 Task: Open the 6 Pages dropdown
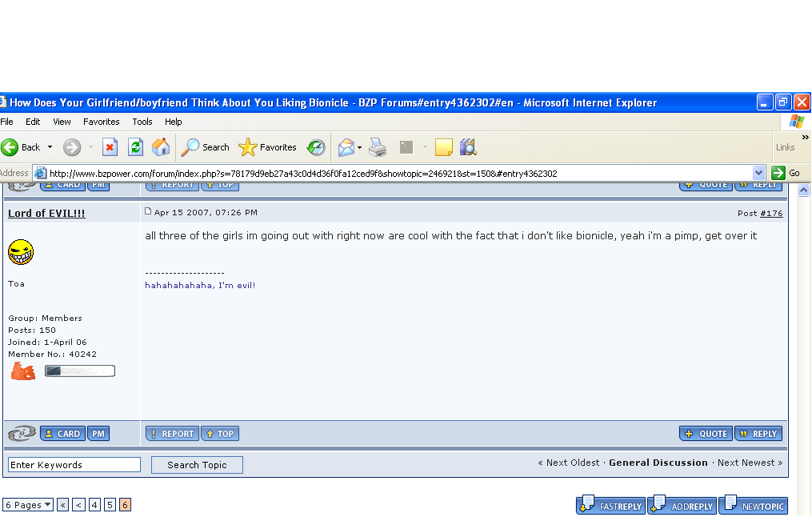point(28,505)
